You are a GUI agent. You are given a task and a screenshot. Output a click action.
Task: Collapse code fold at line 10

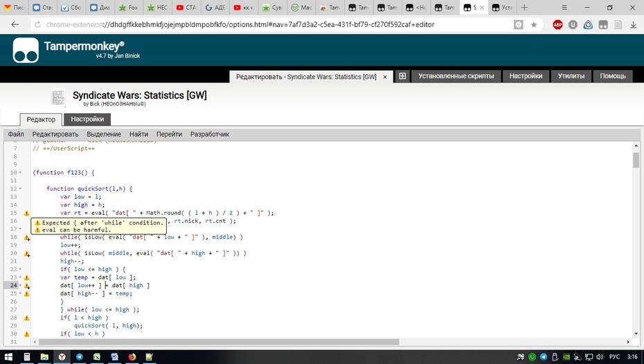point(20,173)
